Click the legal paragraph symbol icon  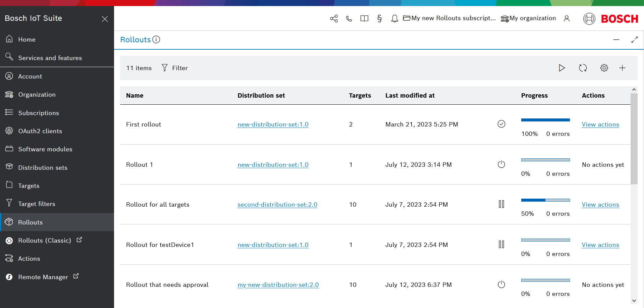[x=379, y=18]
